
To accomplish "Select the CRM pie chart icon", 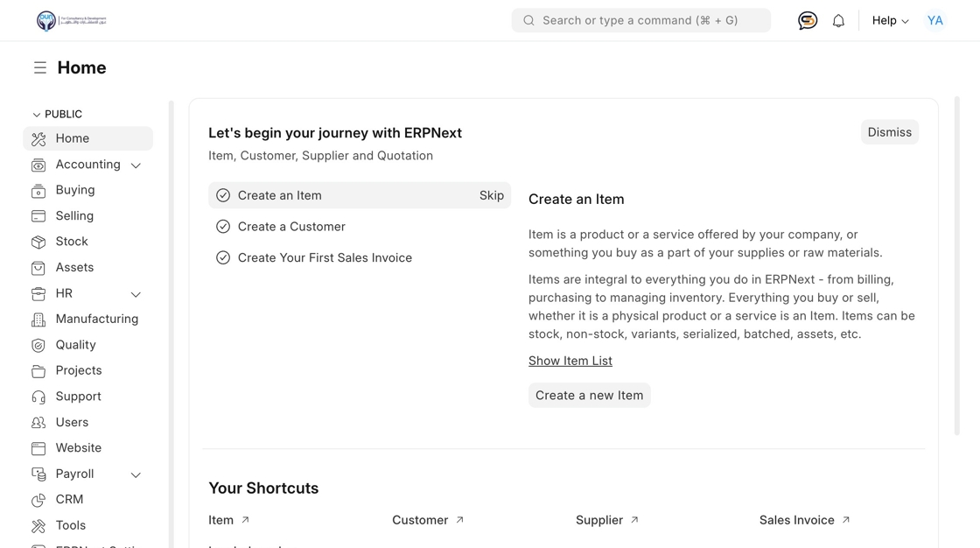I will point(38,500).
